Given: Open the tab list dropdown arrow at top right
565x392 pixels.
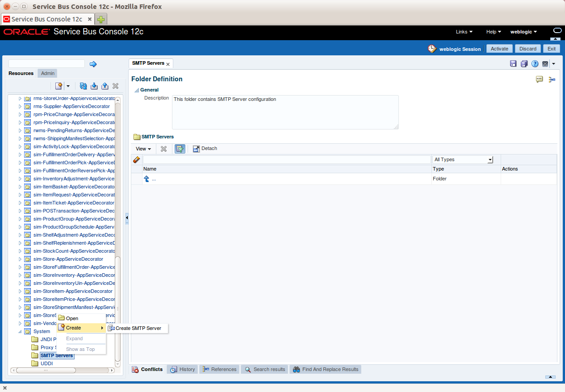Looking at the screenshot, I should click(554, 64).
